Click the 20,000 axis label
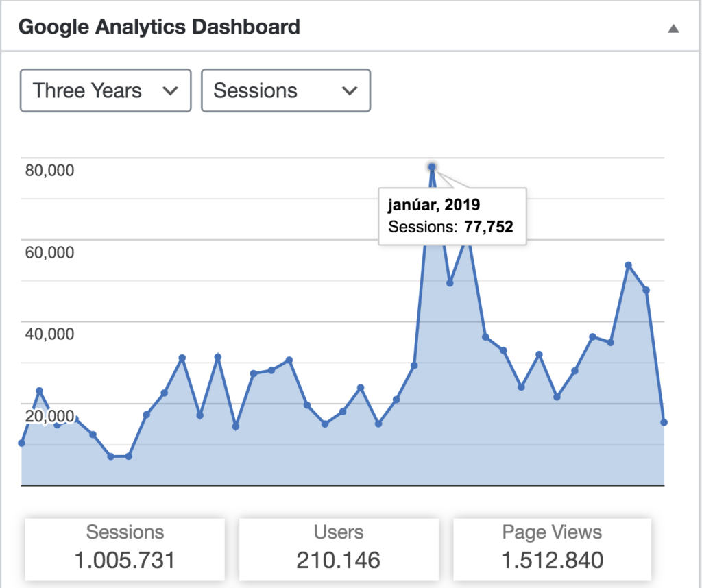 click(x=49, y=416)
